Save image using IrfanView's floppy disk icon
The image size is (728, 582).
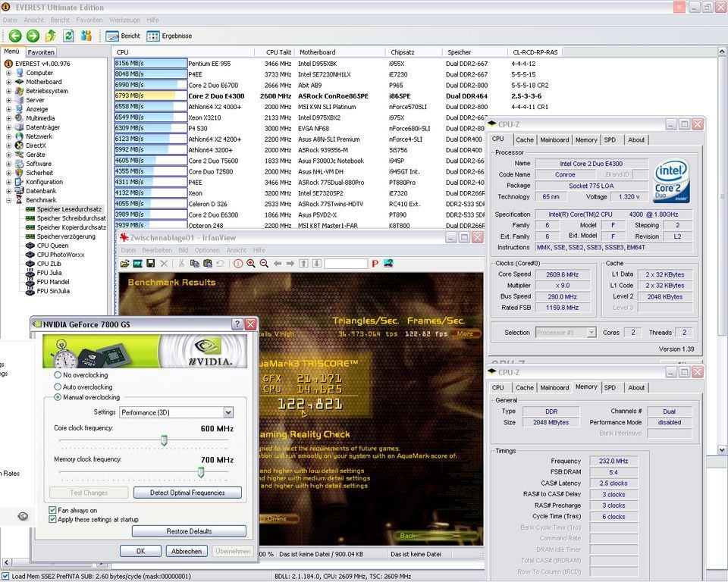click(150, 264)
